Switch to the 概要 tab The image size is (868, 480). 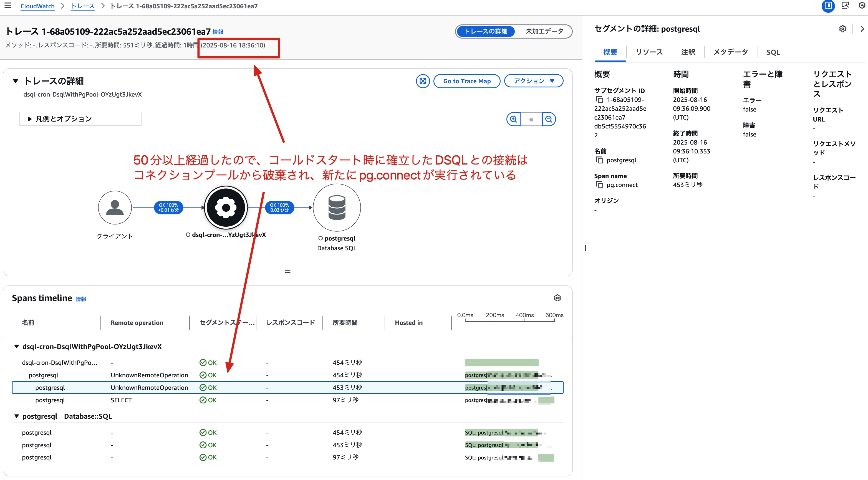point(610,52)
